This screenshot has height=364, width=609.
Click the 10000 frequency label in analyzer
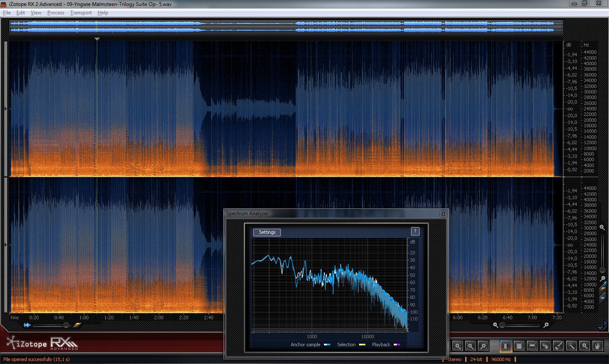(x=368, y=337)
